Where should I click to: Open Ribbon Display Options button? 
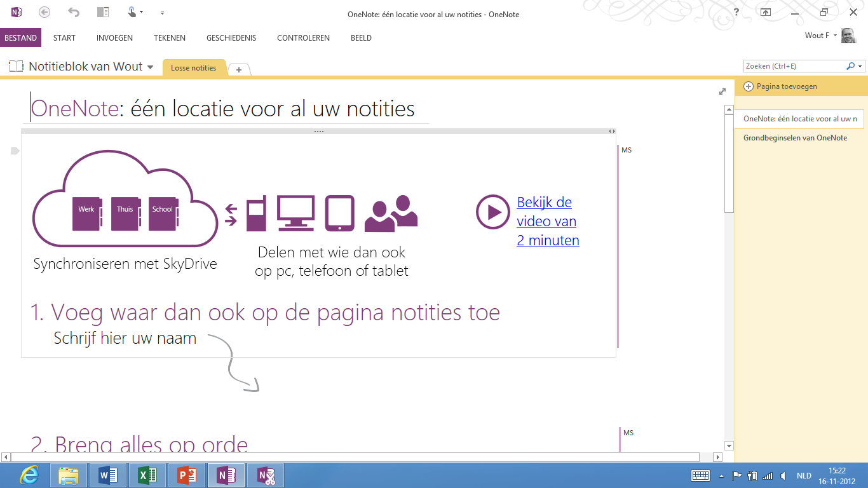(766, 12)
